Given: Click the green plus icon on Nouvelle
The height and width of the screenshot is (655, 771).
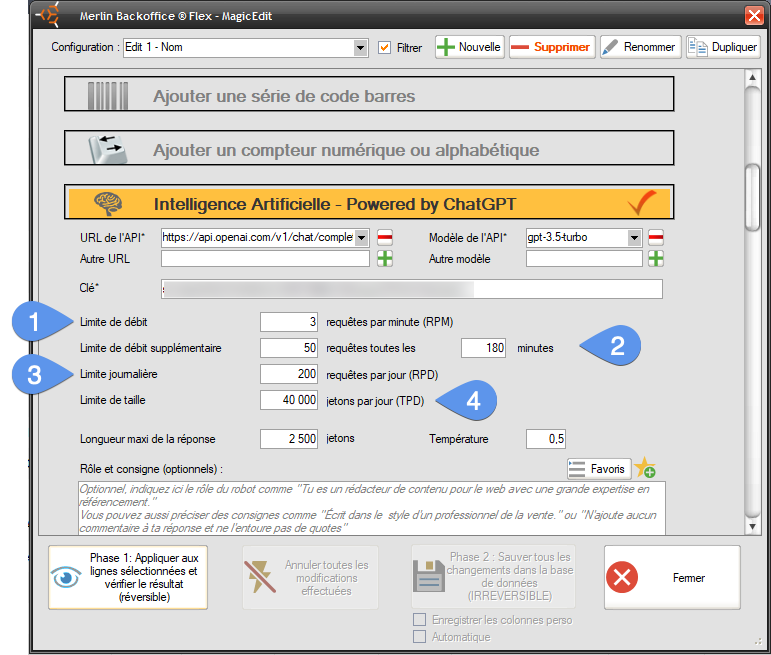Looking at the screenshot, I should tap(445, 47).
